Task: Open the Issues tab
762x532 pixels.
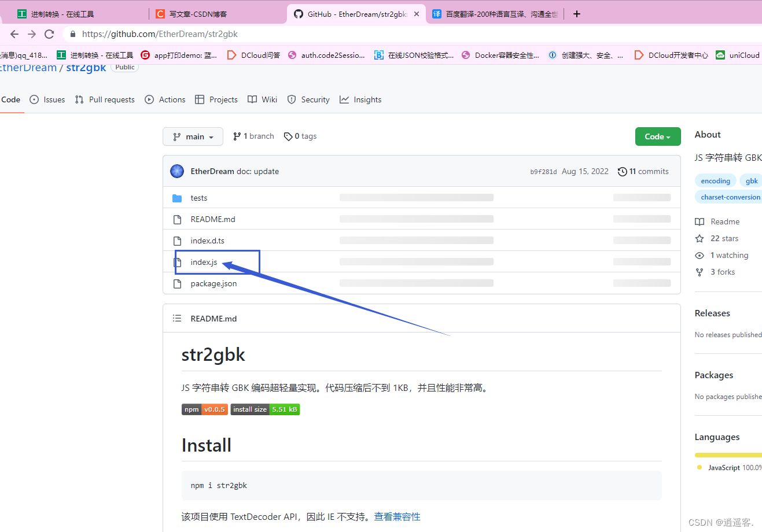Action: [47, 99]
